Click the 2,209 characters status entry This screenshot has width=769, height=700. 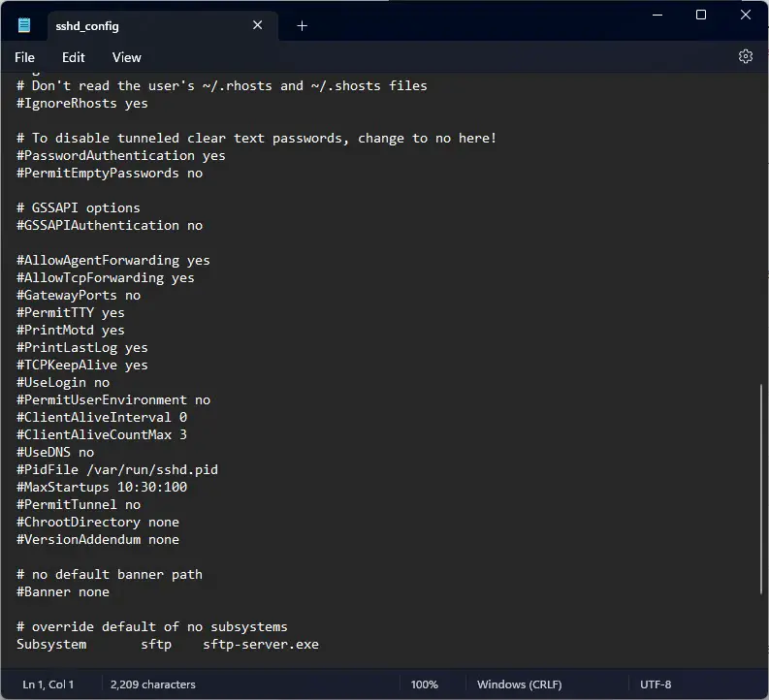(x=152, y=684)
